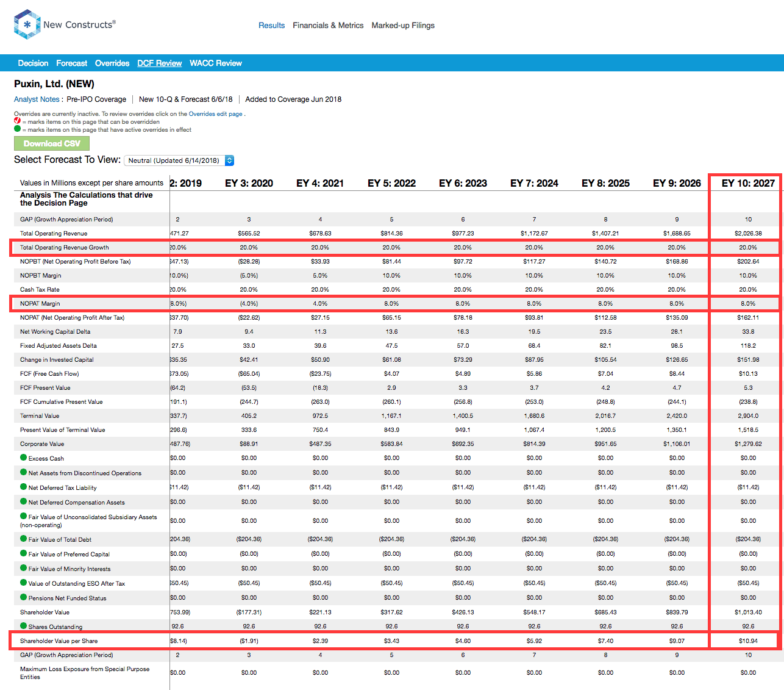
Task: Click the Total Operating Revenue Growth row label
Action: click(x=65, y=248)
